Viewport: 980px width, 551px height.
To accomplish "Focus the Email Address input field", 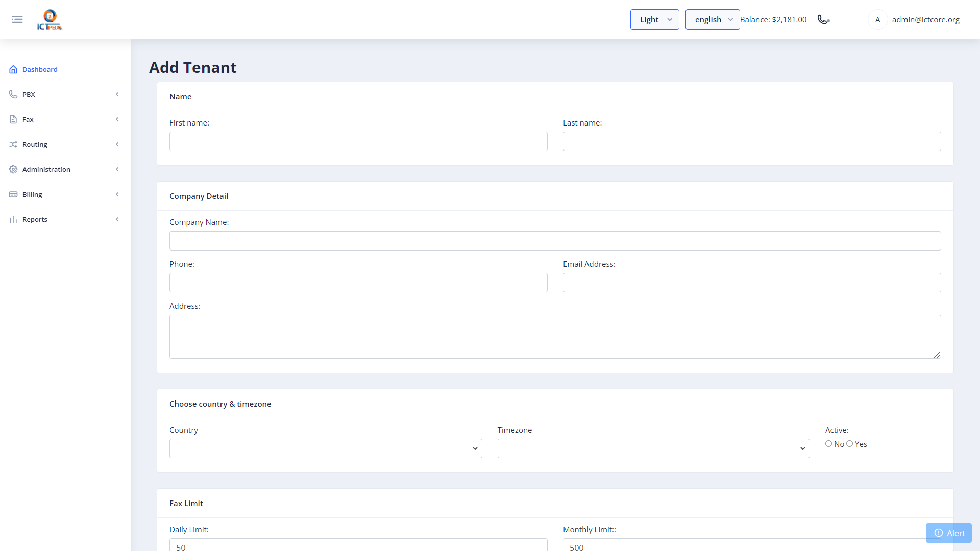I will (752, 283).
